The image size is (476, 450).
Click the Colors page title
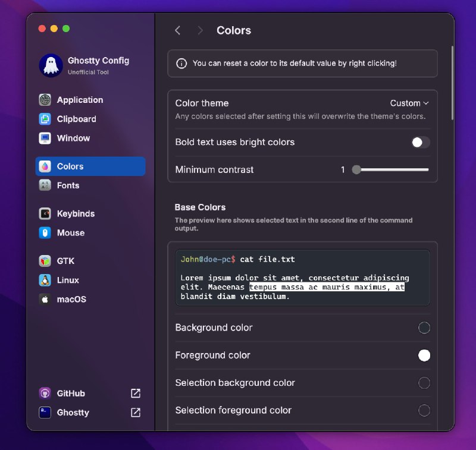(x=234, y=30)
